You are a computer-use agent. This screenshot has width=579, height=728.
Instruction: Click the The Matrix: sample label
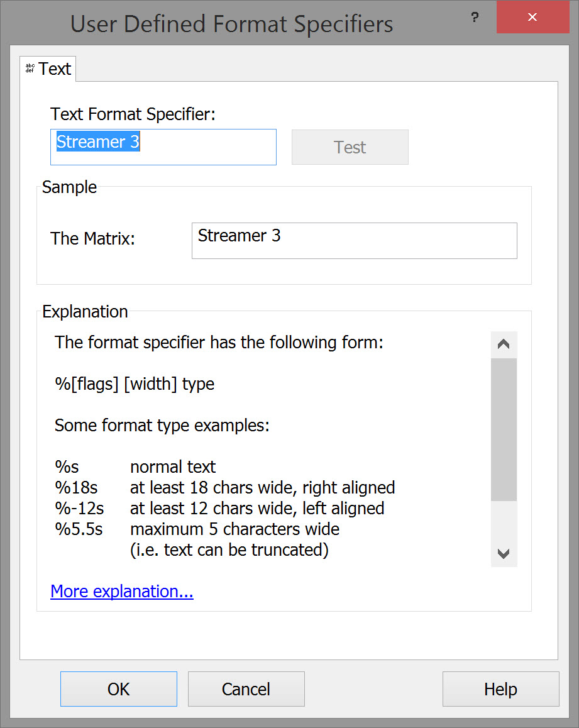pyautogui.click(x=93, y=239)
